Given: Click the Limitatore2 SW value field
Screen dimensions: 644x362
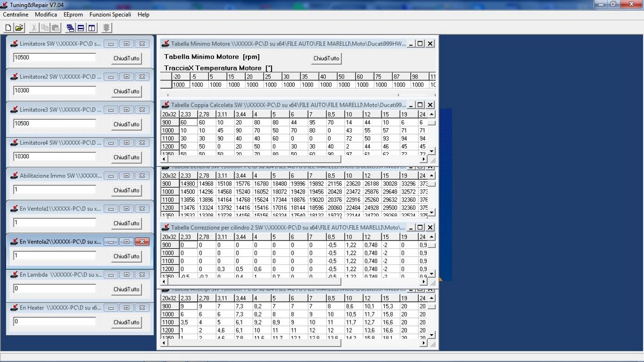Looking at the screenshot, I should pyautogui.click(x=54, y=91).
